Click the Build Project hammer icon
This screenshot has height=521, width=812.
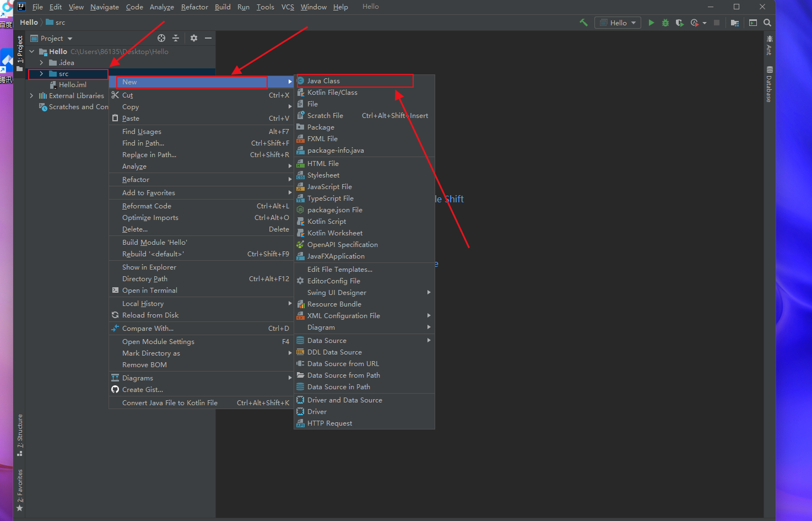tap(583, 23)
